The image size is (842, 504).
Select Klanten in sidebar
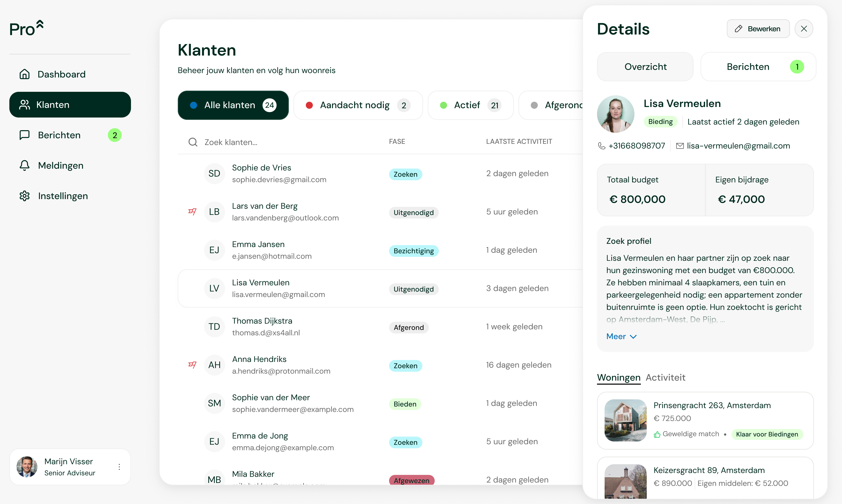(70, 105)
